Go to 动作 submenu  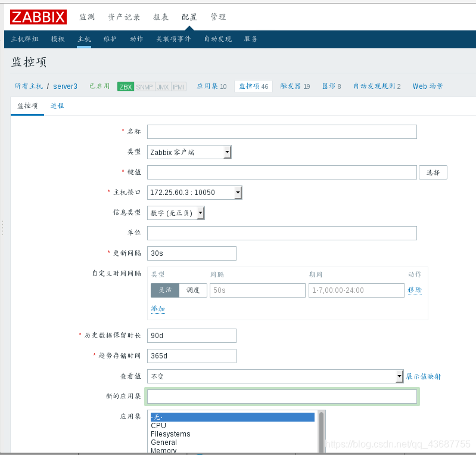click(136, 39)
